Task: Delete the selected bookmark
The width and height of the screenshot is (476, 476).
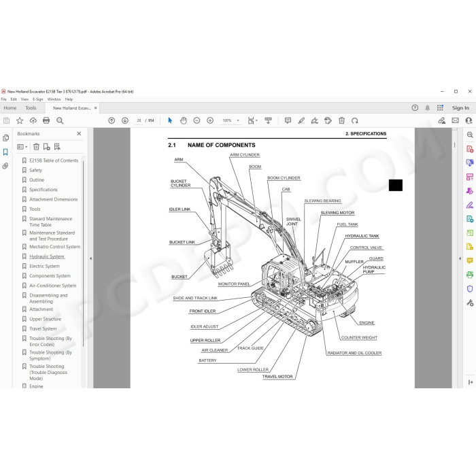Action: [36, 147]
